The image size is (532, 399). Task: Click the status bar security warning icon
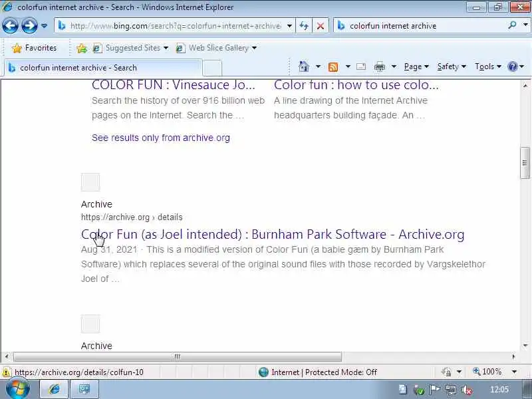coord(6,372)
